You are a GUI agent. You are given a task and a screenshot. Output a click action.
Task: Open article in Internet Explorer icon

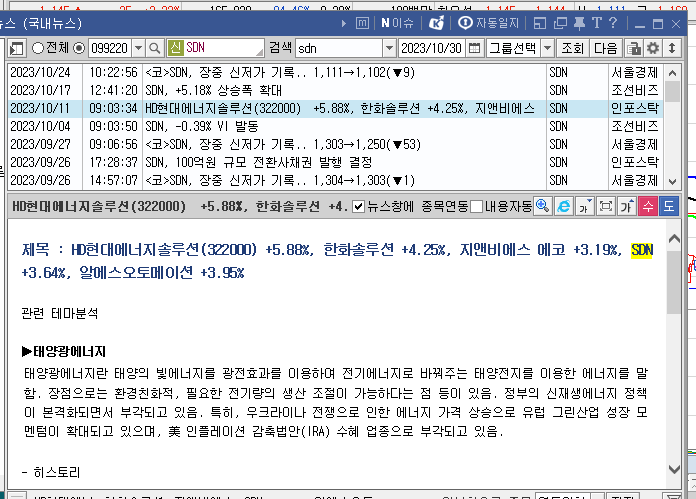click(x=563, y=206)
